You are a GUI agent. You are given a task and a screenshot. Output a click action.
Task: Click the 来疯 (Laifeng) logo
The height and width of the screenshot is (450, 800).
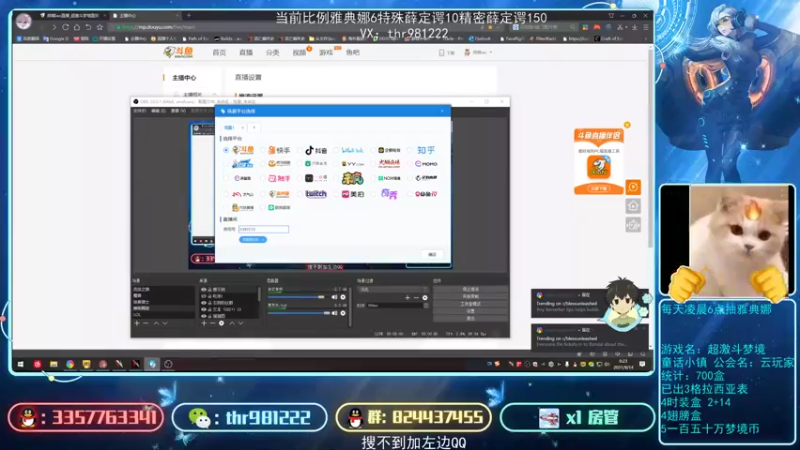(353, 178)
